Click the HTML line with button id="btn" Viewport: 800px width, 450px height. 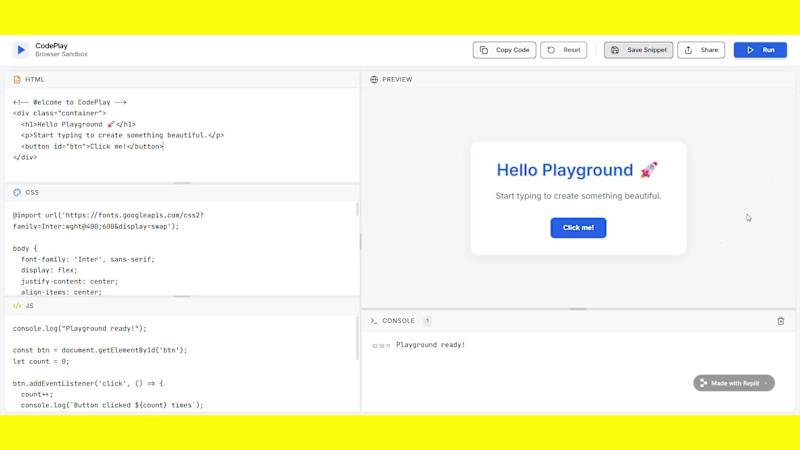(92, 146)
